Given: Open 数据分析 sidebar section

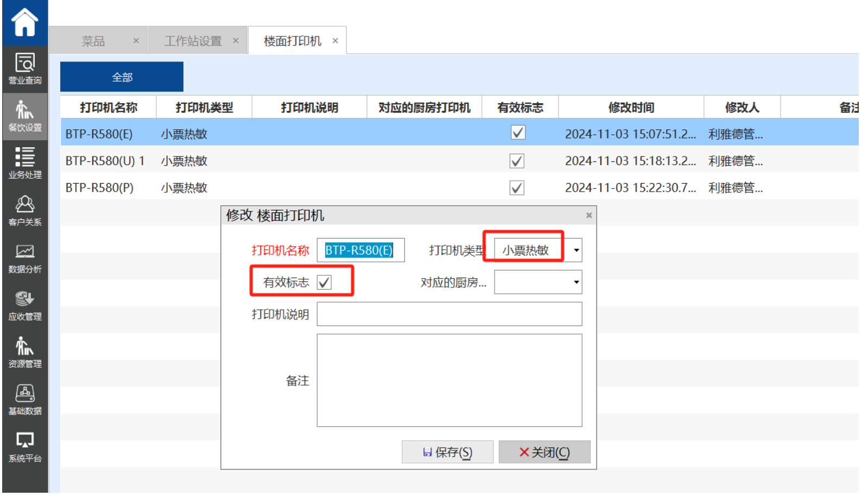Looking at the screenshot, I should 25,258.
